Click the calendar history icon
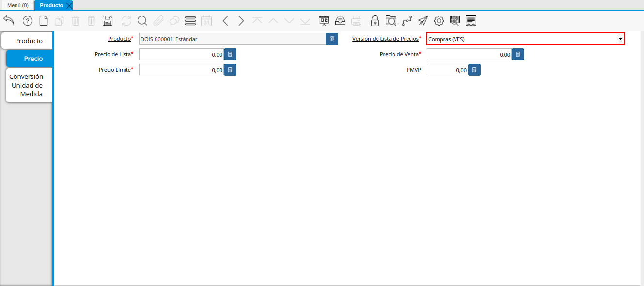Image resolution: width=644 pixels, height=286 pixels. click(x=206, y=21)
